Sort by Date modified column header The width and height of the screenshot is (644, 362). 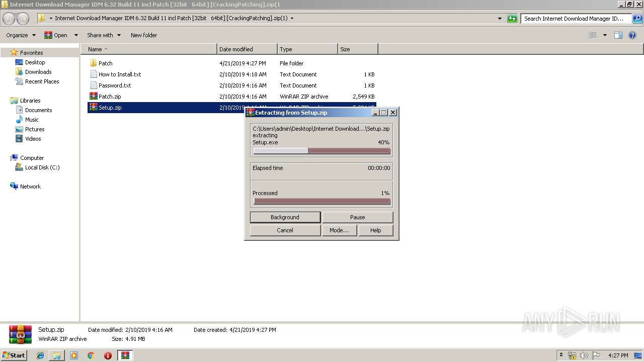click(247, 49)
